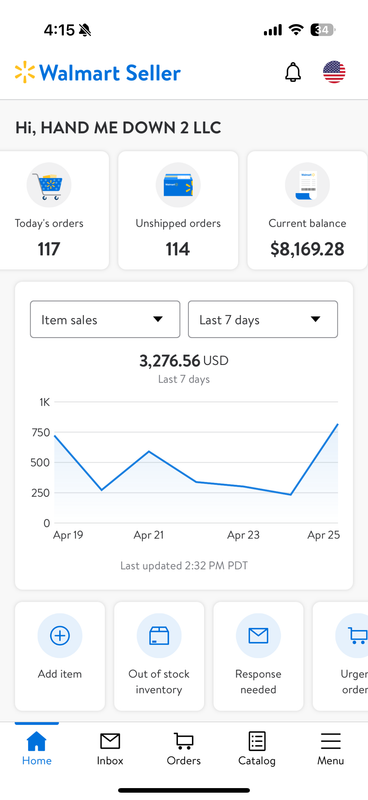
Task: Tap the battery indicator in status bar
Action: point(323,30)
